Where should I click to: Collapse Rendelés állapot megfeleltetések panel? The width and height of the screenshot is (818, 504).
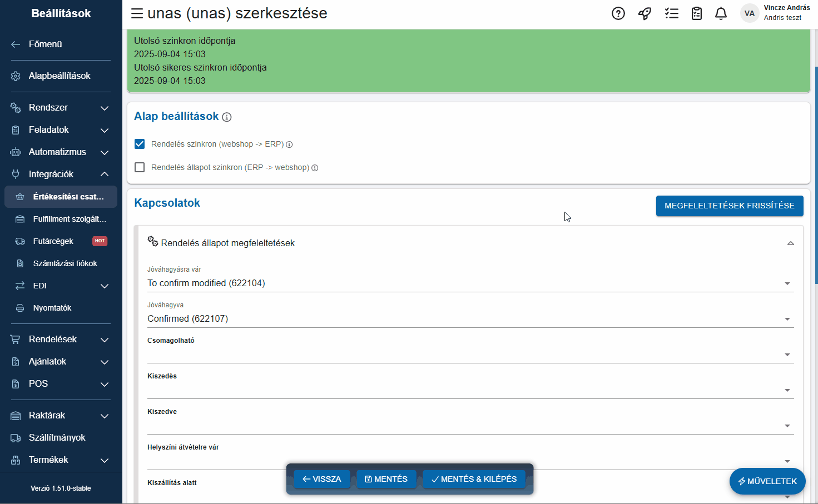pyautogui.click(x=790, y=243)
